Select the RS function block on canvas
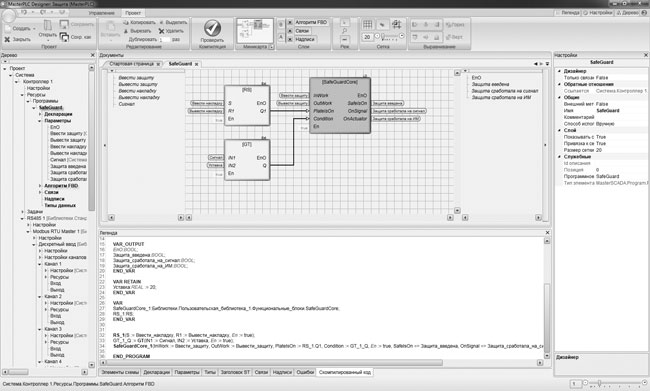 pyautogui.click(x=247, y=105)
